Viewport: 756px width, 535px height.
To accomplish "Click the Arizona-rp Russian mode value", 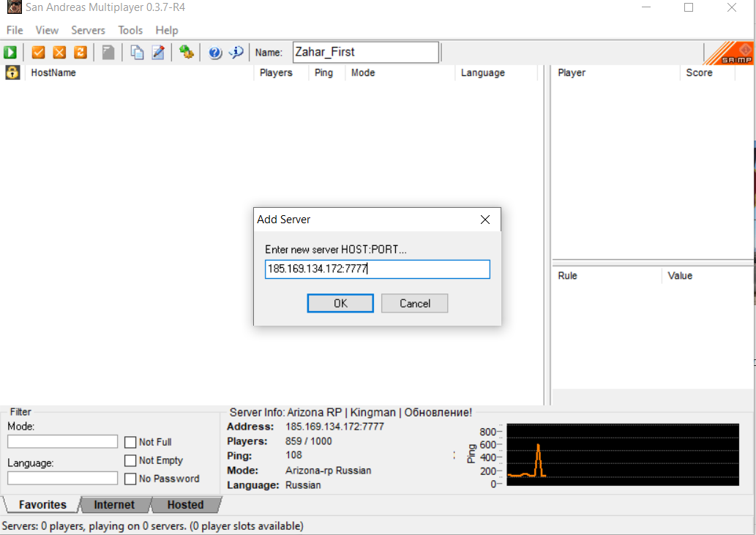I will tap(329, 471).
